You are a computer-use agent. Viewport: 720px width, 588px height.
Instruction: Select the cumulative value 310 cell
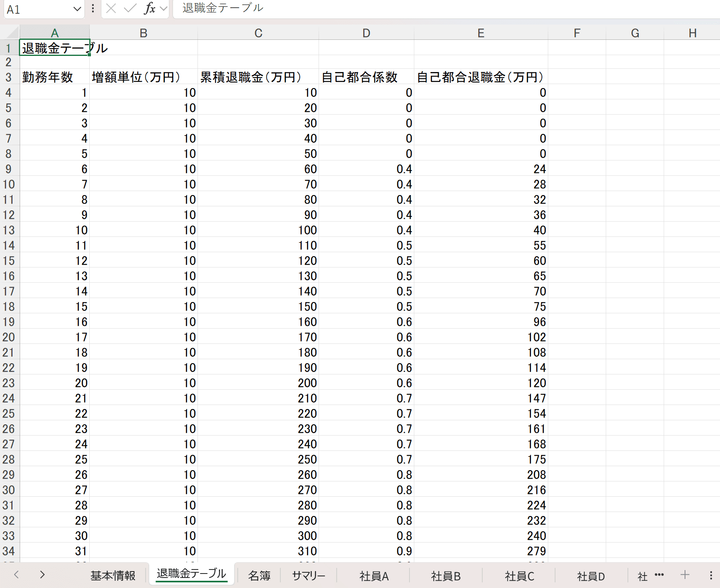[x=258, y=551]
